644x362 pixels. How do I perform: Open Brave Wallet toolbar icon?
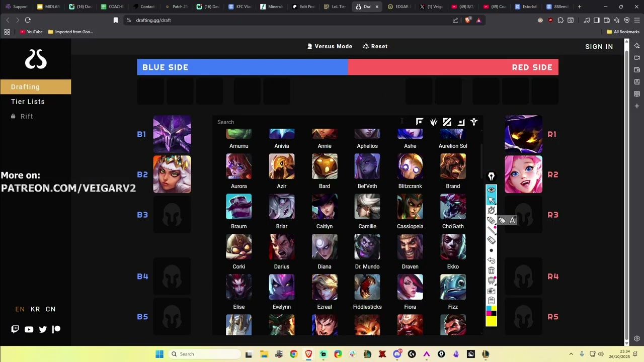pos(607,20)
